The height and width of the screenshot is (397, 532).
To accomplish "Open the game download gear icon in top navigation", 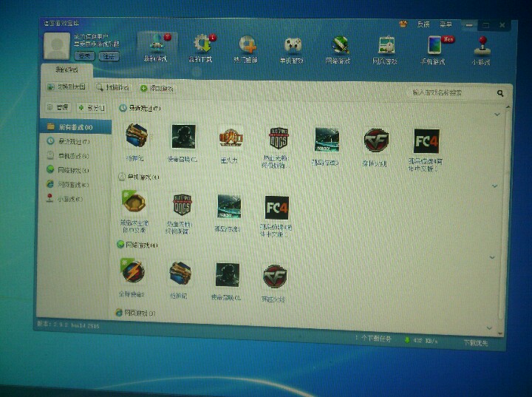I will tap(202, 44).
